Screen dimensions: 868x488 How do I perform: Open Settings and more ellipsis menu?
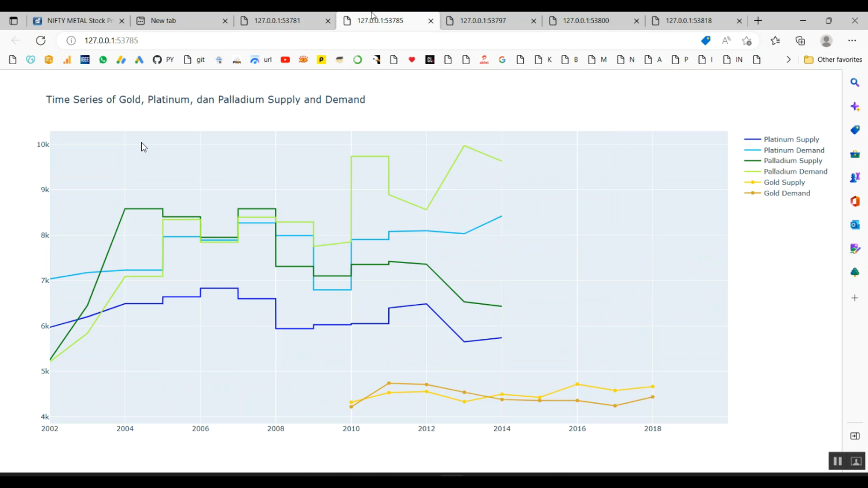pyautogui.click(x=852, y=40)
